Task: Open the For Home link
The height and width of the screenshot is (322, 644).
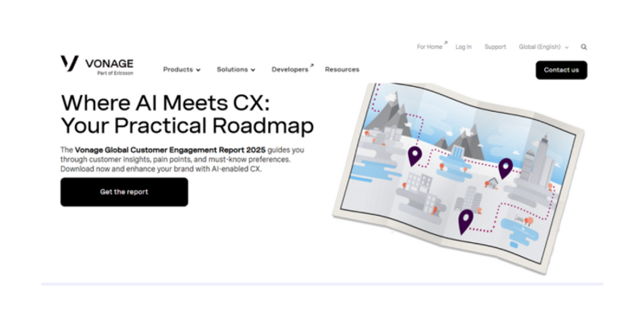Action: point(431,47)
